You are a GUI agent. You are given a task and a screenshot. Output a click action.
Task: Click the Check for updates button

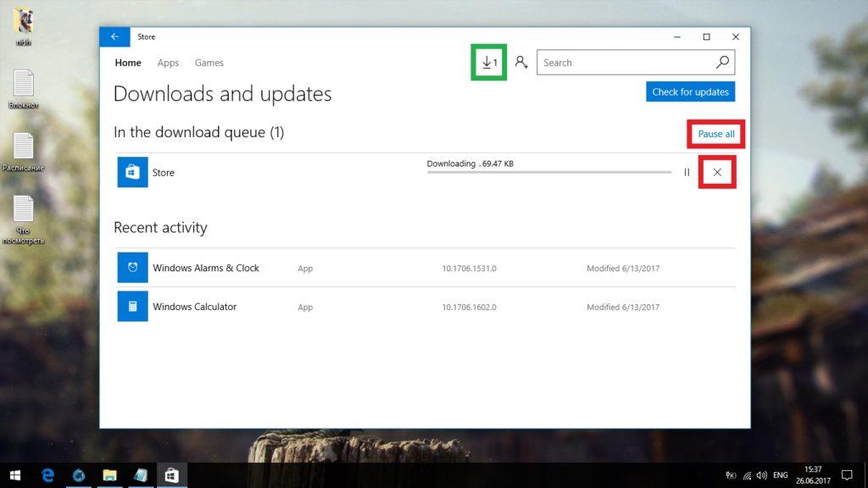pos(690,91)
